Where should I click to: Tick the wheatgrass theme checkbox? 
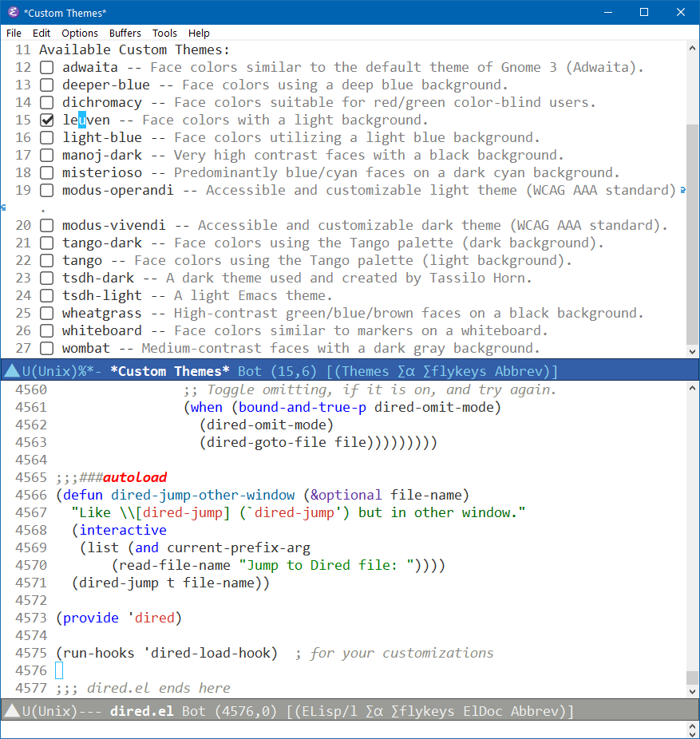(x=46, y=314)
